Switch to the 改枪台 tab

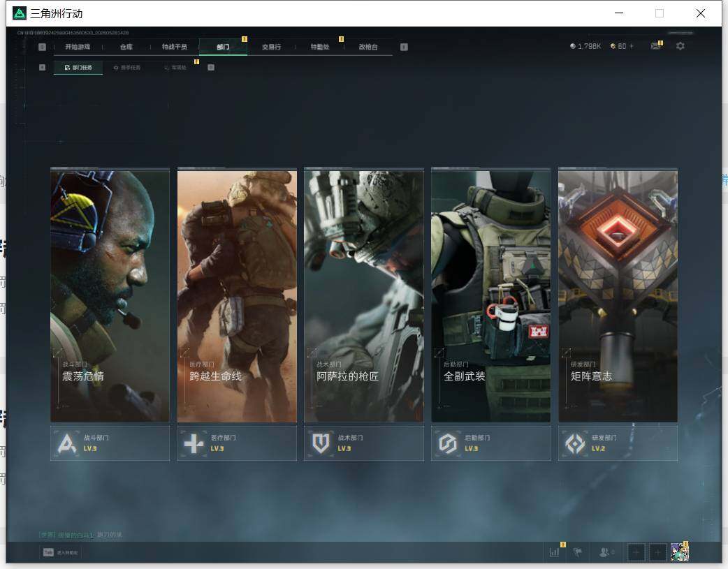tap(368, 47)
